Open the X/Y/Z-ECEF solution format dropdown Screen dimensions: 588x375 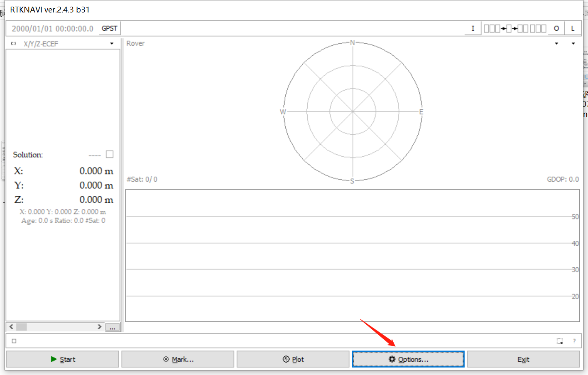click(112, 44)
